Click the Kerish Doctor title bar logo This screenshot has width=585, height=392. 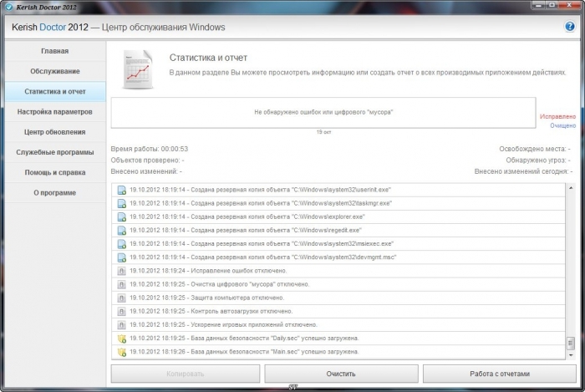point(8,7)
